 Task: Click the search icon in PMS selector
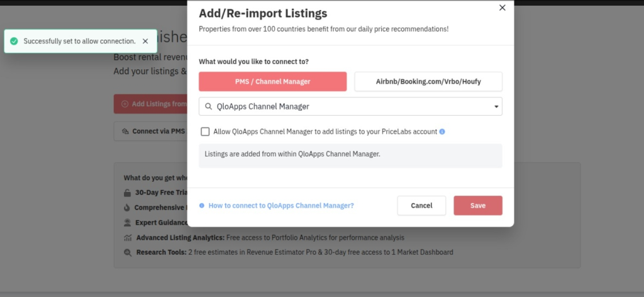tap(209, 106)
